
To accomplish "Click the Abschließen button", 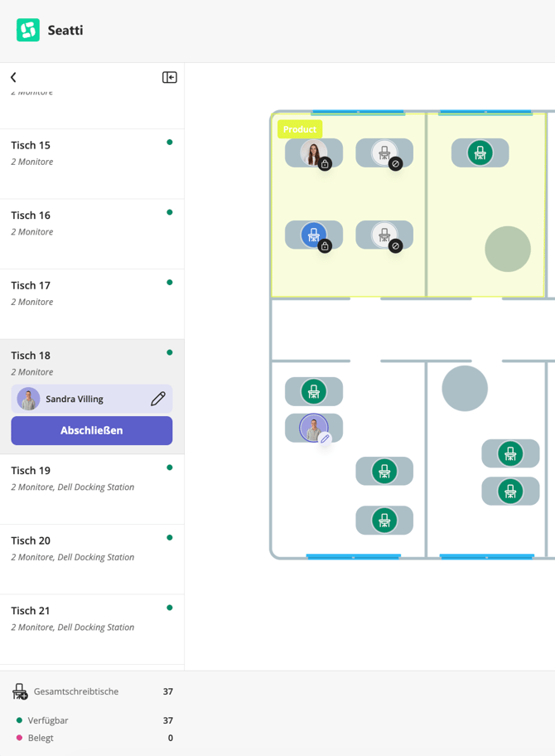I will (92, 430).
